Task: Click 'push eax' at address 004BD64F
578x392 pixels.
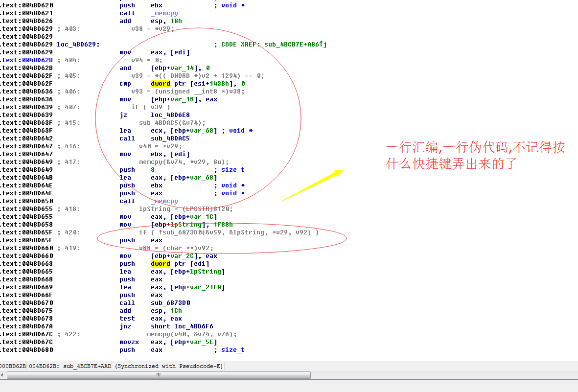Action: coord(141,194)
